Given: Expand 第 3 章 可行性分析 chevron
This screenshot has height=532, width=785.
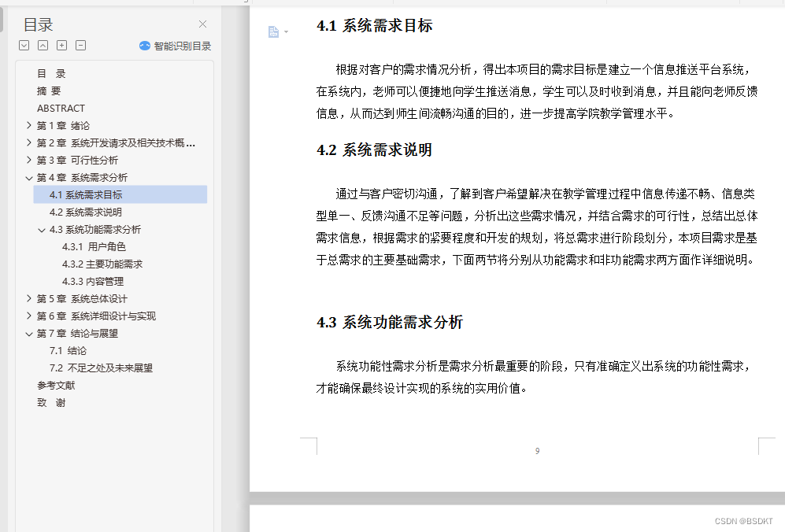Looking at the screenshot, I should [x=29, y=160].
